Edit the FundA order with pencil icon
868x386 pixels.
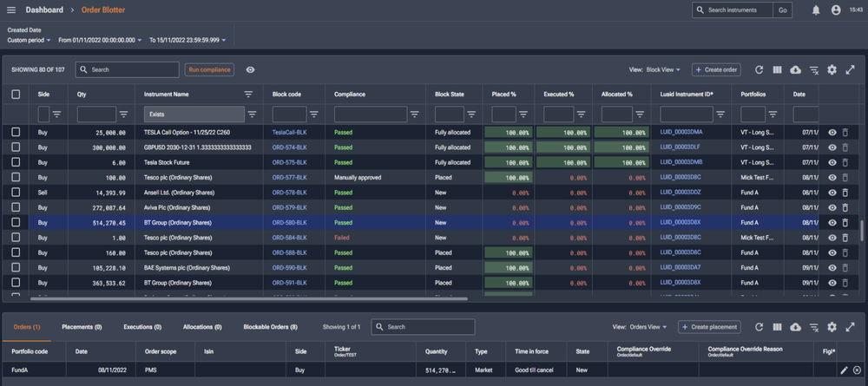pos(844,370)
